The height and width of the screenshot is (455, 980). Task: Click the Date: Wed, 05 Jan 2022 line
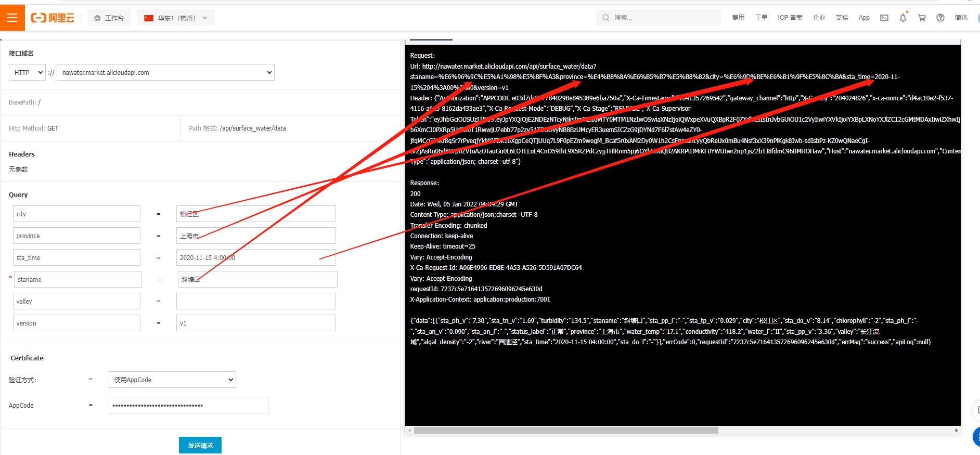pyautogui.click(x=464, y=204)
